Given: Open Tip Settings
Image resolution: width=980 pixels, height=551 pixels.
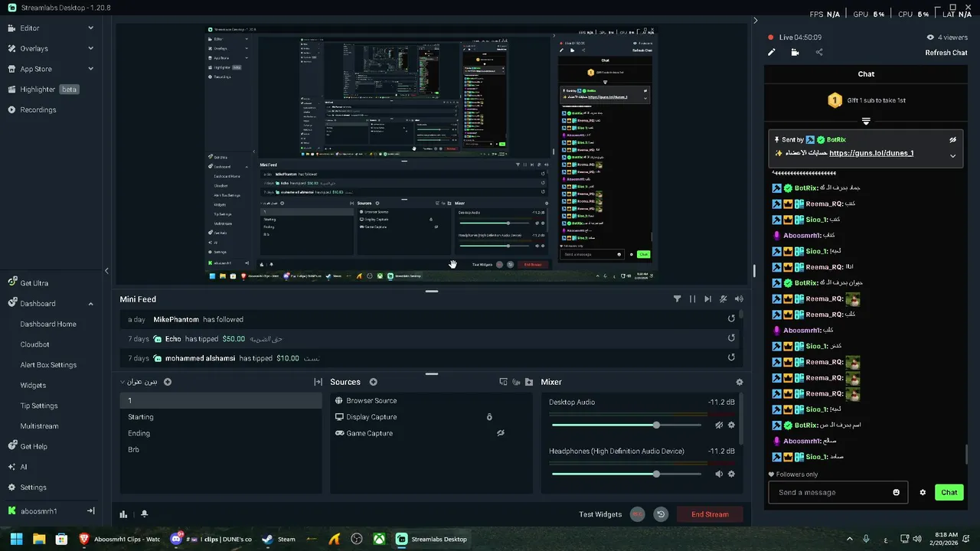Looking at the screenshot, I should coord(39,406).
